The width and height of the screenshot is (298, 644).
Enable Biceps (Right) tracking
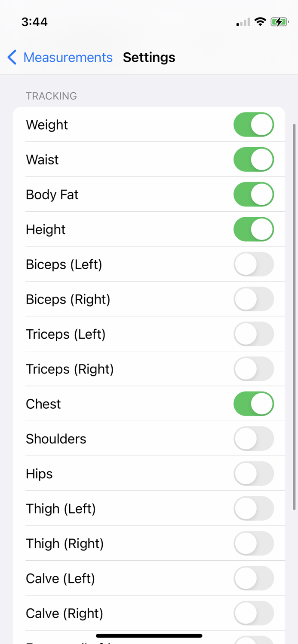coord(254,299)
